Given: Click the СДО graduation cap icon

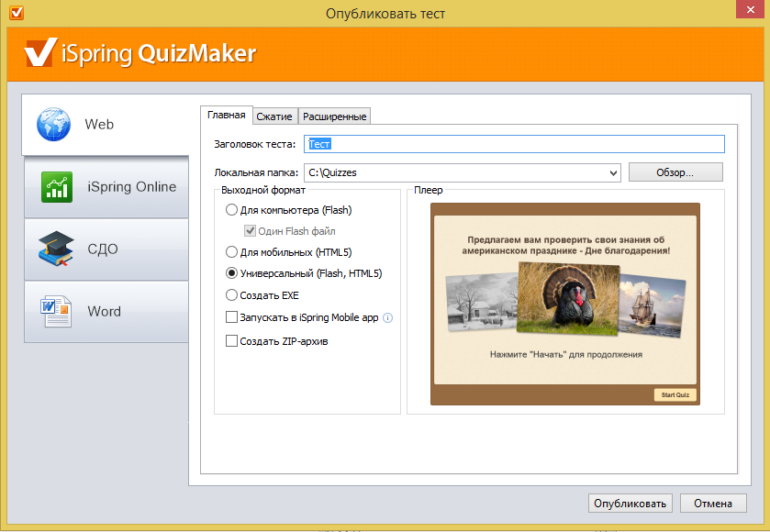Looking at the screenshot, I should (x=56, y=249).
